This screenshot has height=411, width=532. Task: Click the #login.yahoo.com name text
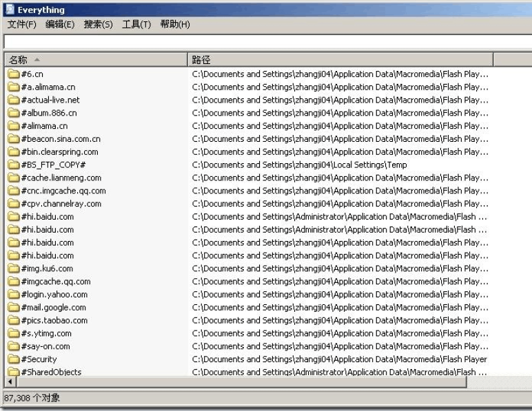pyautogui.click(x=54, y=295)
